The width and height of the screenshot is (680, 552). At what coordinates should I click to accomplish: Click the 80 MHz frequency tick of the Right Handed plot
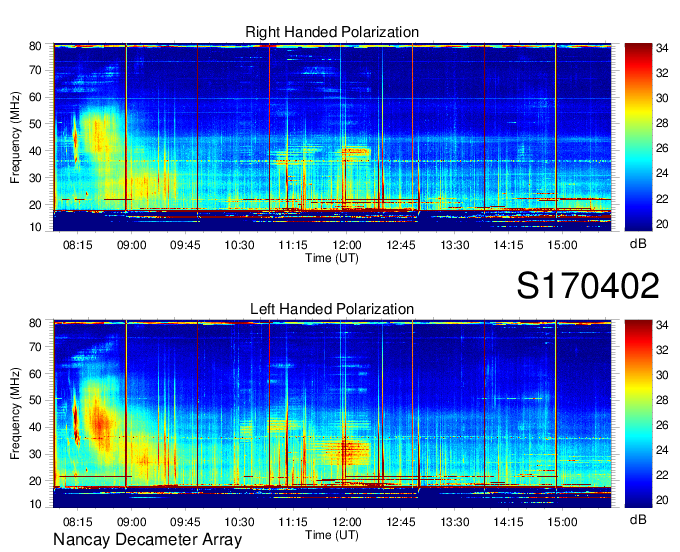pos(35,46)
